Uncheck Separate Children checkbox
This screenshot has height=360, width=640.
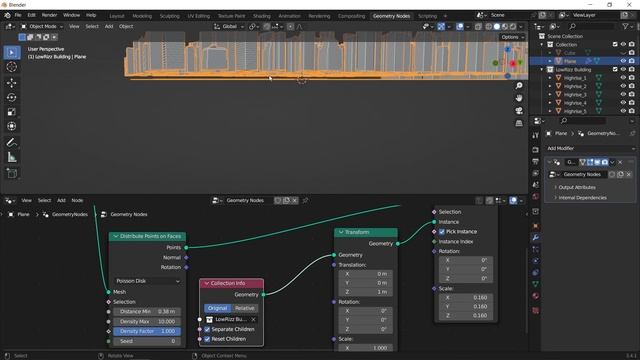point(207,329)
